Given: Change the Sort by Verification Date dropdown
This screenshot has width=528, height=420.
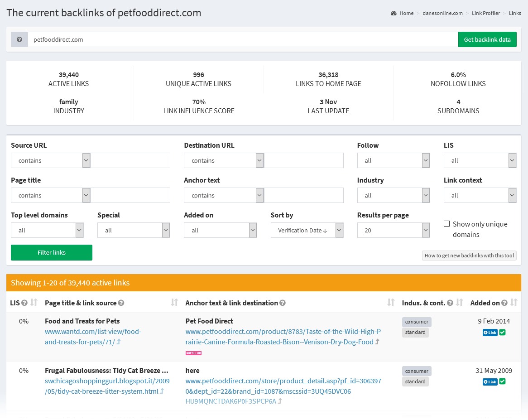Looking at the screenshot, I should click(307, 230).
